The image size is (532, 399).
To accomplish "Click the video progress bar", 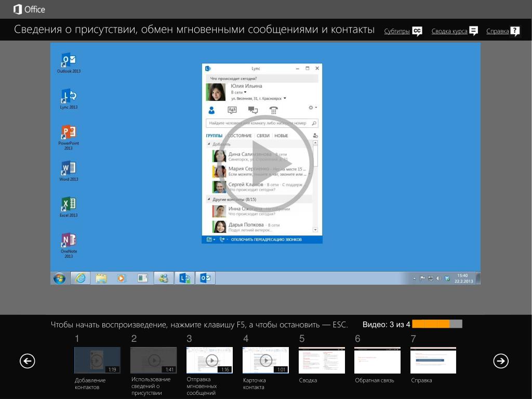I will tap(437, 324).
